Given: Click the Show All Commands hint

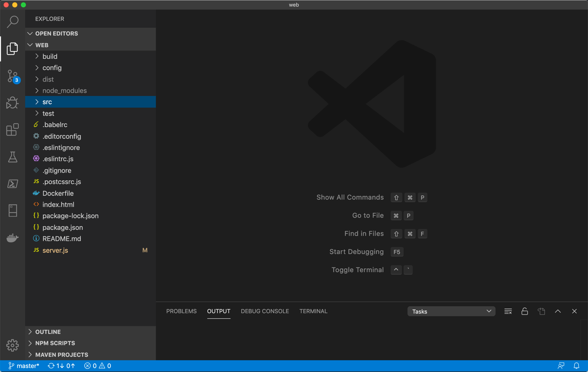Looking at the screenshot, I should coord(350,197).
